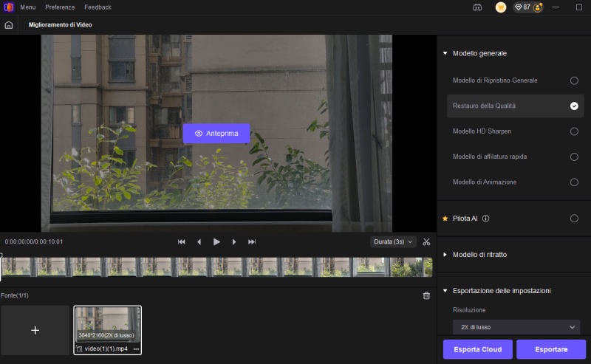Select the Restauro della Qualità option
The height and width of the screenshot is (364, 591).
tap(515, 106)
